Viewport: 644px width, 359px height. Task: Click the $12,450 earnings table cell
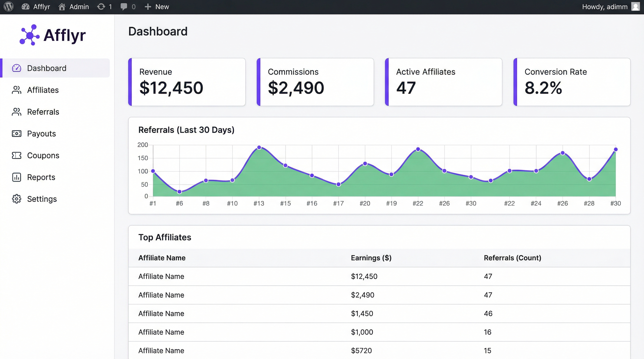tap(364, 276)
